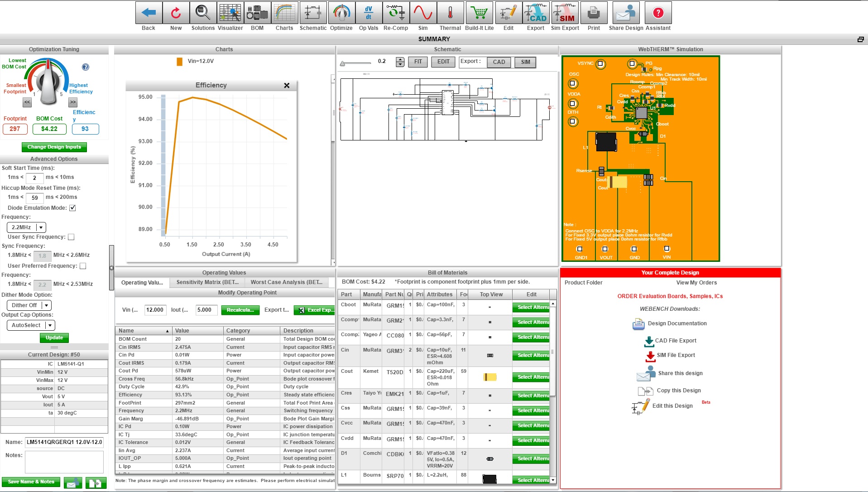Open the Optimize dial icon
The width and height of the screenshot is (868, 492).
click(x=341, y=13)
